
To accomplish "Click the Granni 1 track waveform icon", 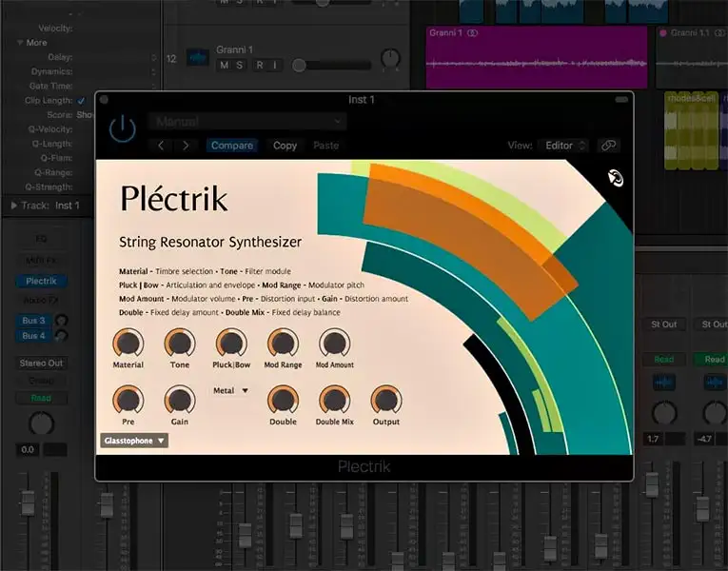I will 197,57.
